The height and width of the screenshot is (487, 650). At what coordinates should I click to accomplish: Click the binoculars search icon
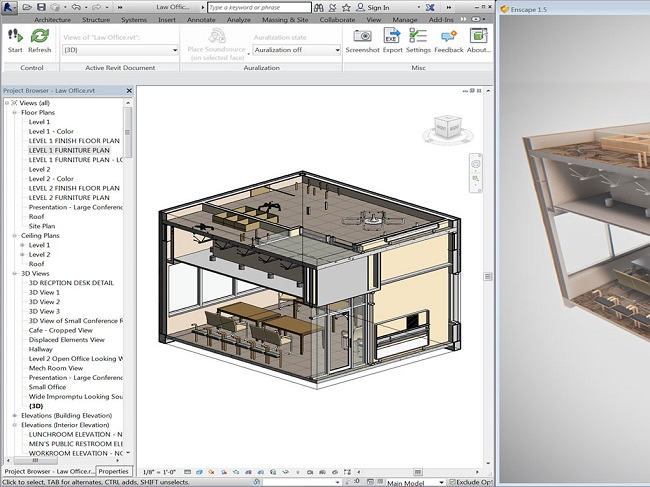pos(318,7)
